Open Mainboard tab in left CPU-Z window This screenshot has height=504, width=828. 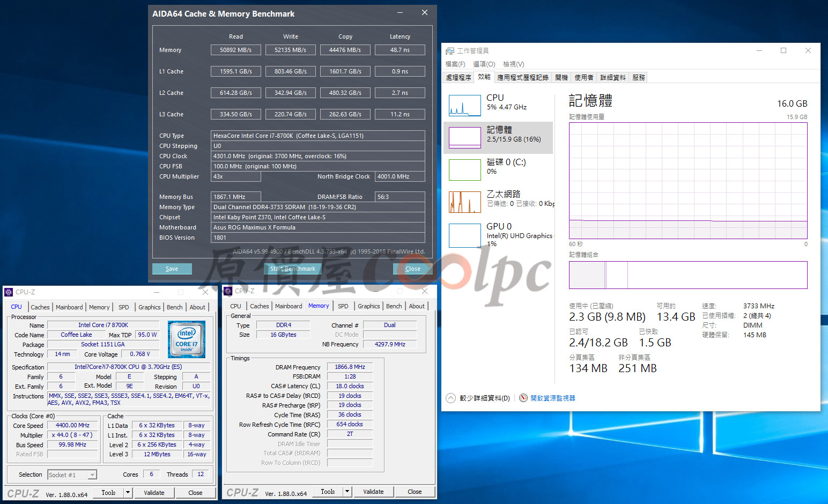pyautogui.click(x=69, y=307)
